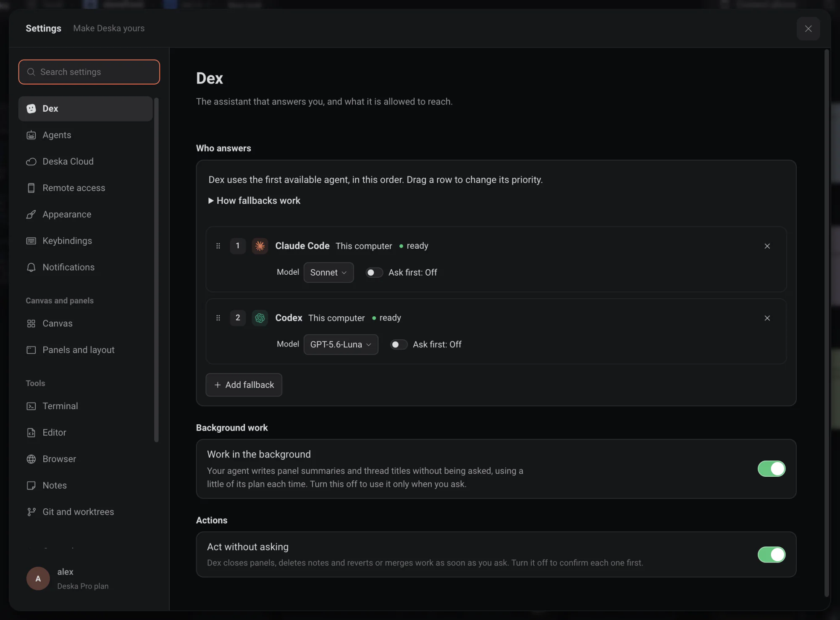Open the Sonnet model dropdown
This screenshot has height=620, width=840.
click(328, 273)
